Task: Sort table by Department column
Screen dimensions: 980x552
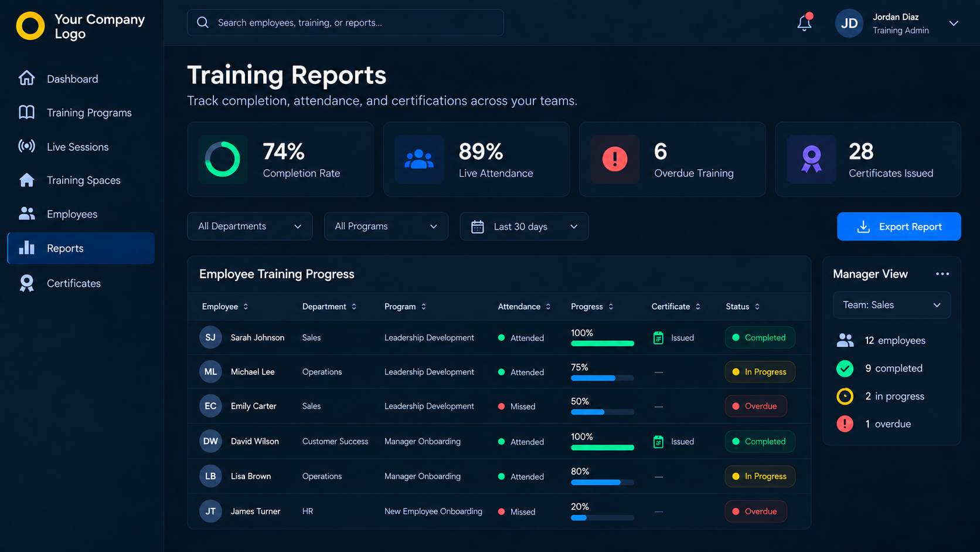Action: [329, 307]
